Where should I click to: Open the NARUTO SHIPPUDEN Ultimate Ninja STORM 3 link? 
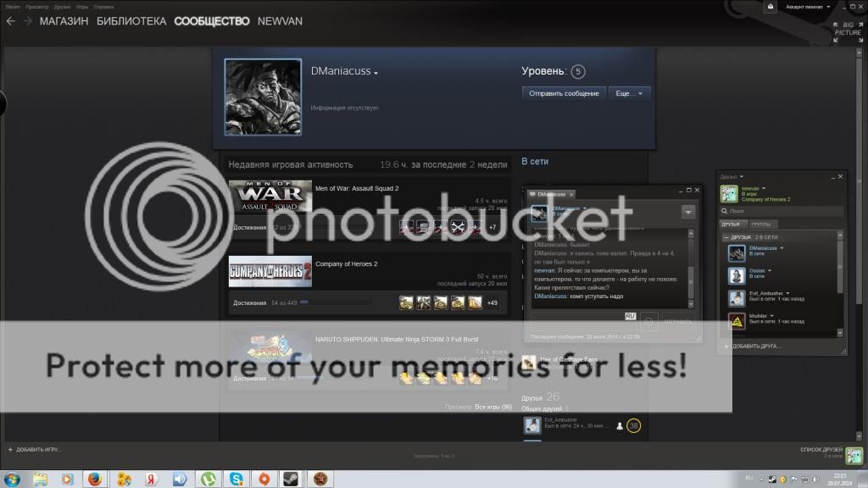[x=397, y=339]
